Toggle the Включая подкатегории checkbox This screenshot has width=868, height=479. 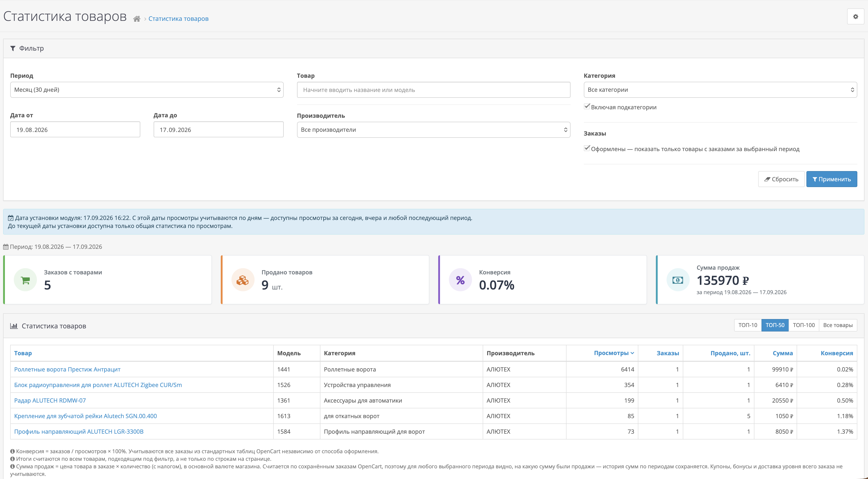pyautogui.click(x=587, y=106)
